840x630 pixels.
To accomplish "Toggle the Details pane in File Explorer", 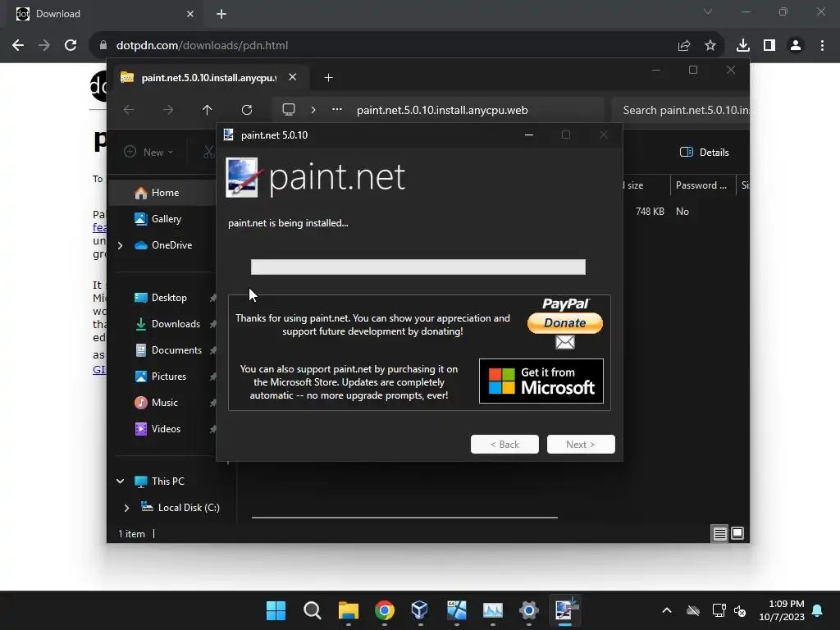I will [704, 152].
